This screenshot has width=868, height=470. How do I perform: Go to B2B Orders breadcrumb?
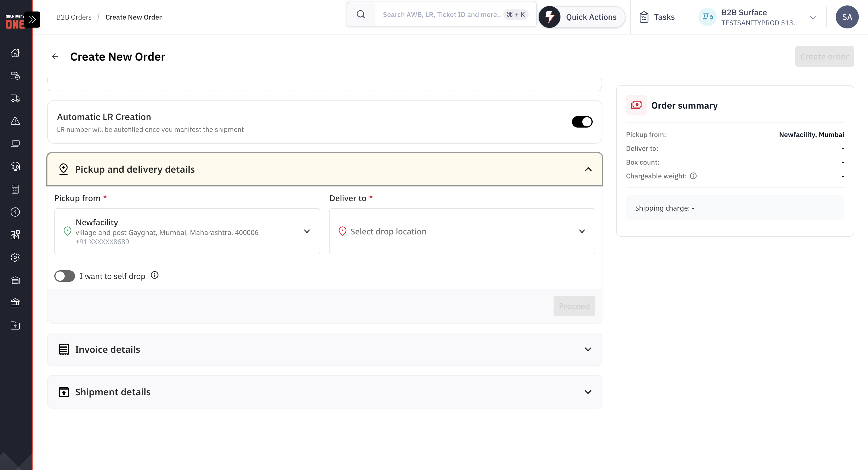coord(74,17)
